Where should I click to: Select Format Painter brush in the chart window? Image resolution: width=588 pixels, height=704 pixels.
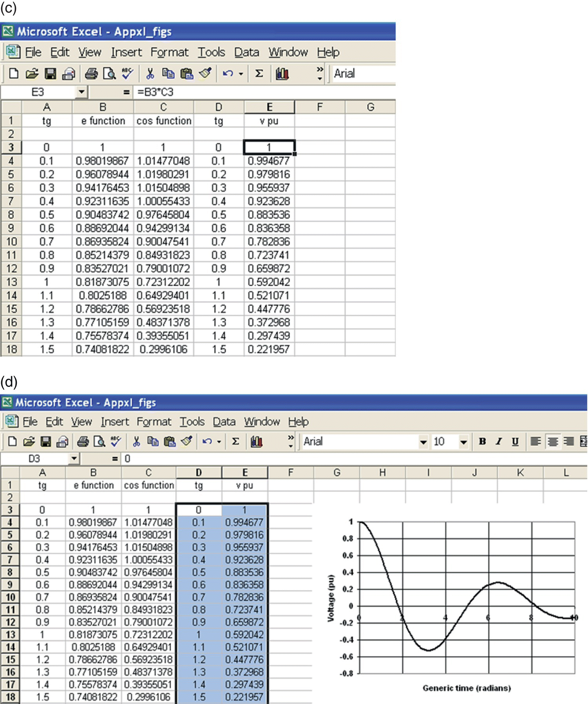tap(187, 441)
